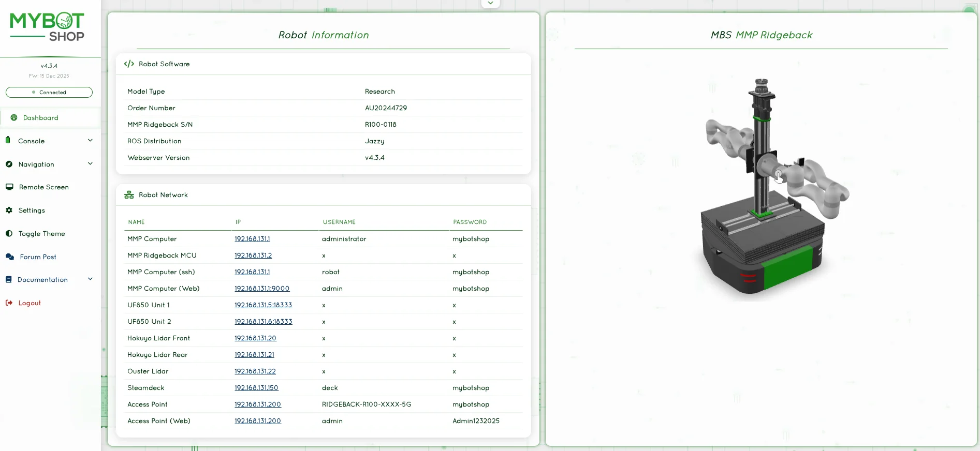Click the Settings gear icon
980x451 pixels.
[9, 211]
